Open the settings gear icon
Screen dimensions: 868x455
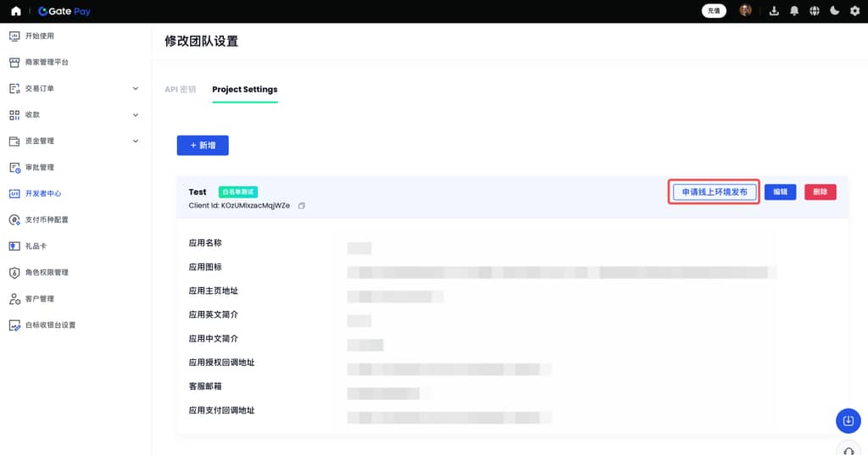click(854, 11)
